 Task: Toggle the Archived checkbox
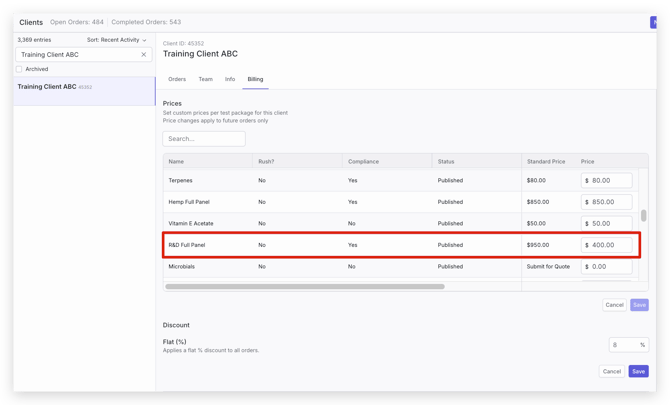(19, 69)
